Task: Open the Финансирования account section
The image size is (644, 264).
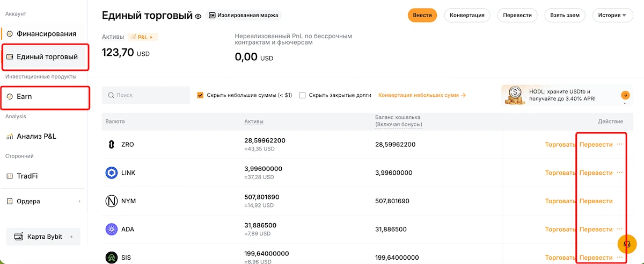Action: [x=45, y=34]
